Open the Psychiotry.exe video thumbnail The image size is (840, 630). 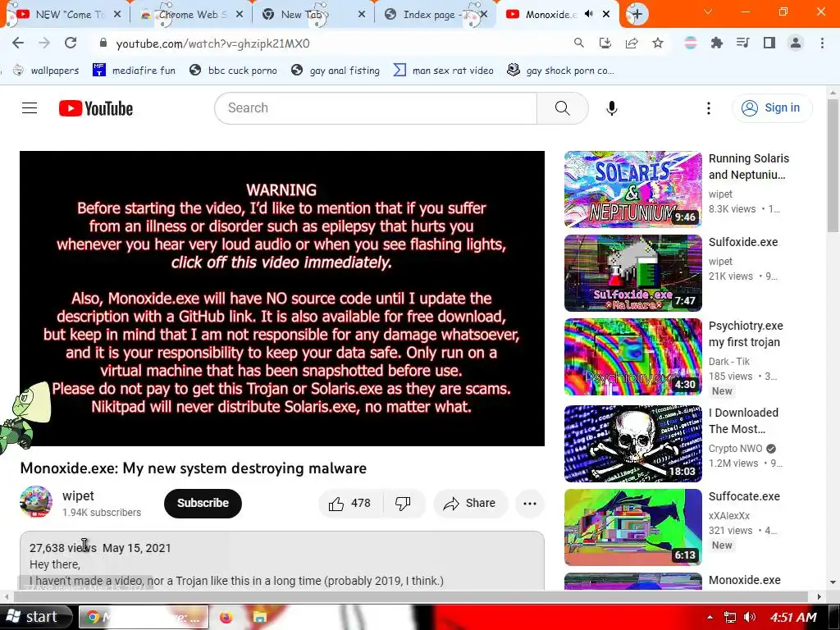pyautogui.click(x=632, y=357)
